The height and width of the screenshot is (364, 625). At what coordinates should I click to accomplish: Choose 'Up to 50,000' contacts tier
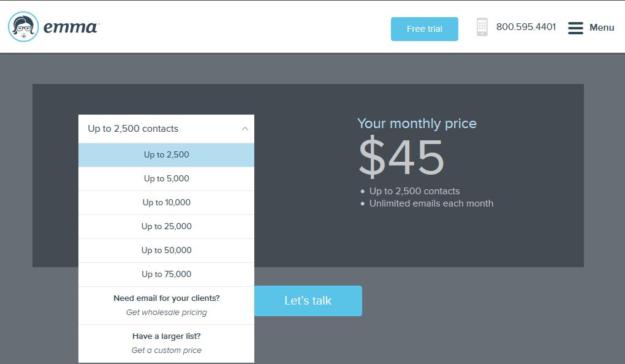tap(166, 251)
